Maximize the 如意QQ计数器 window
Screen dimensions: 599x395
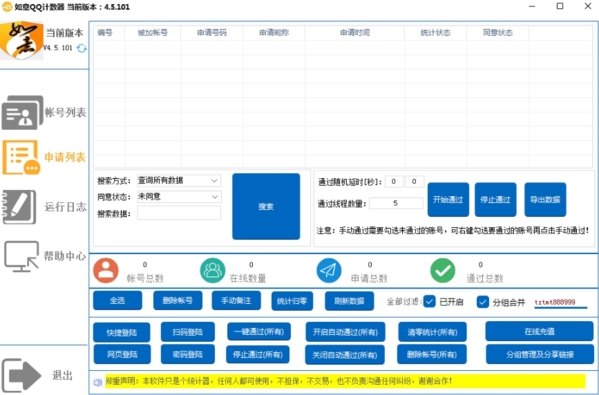[560, 6]
